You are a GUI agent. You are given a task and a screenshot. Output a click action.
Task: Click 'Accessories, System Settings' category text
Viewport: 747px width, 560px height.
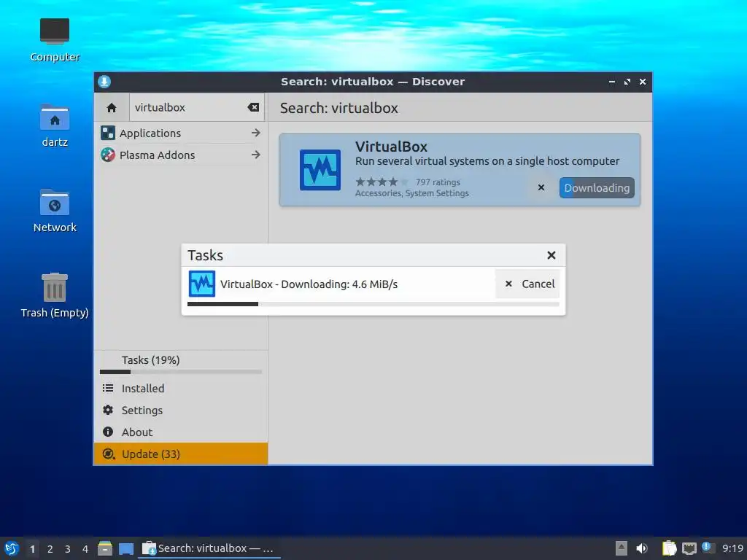tap(412, 192)
